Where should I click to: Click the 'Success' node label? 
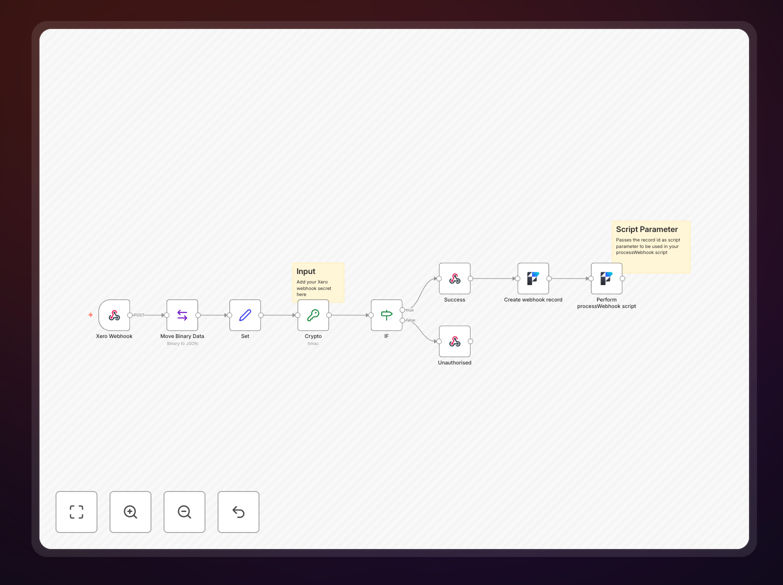(454, 300)
